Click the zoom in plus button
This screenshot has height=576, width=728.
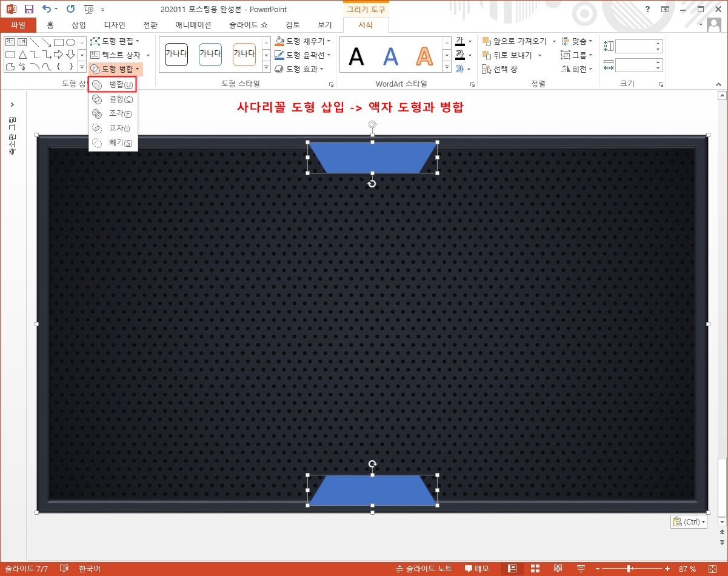pos(667,569)
